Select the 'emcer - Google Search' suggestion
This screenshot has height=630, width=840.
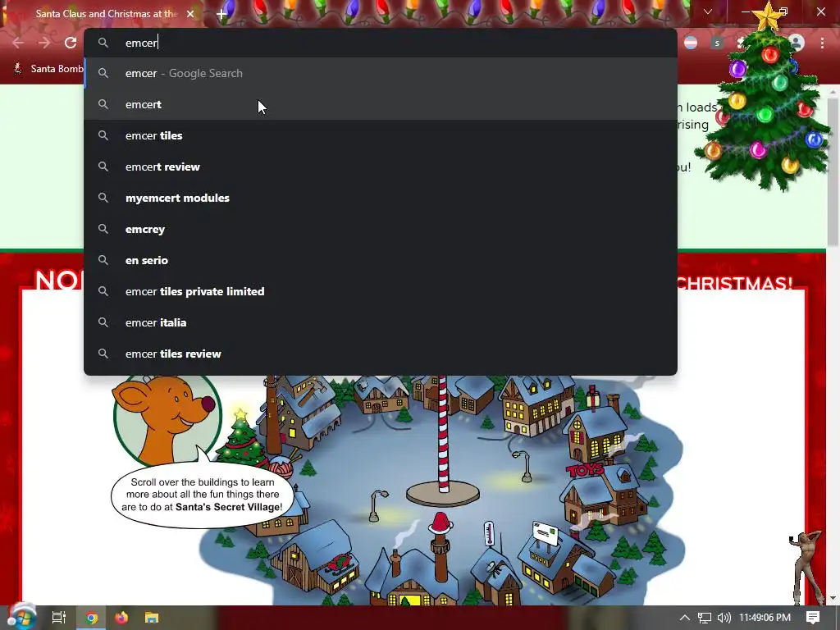(381, 73)
